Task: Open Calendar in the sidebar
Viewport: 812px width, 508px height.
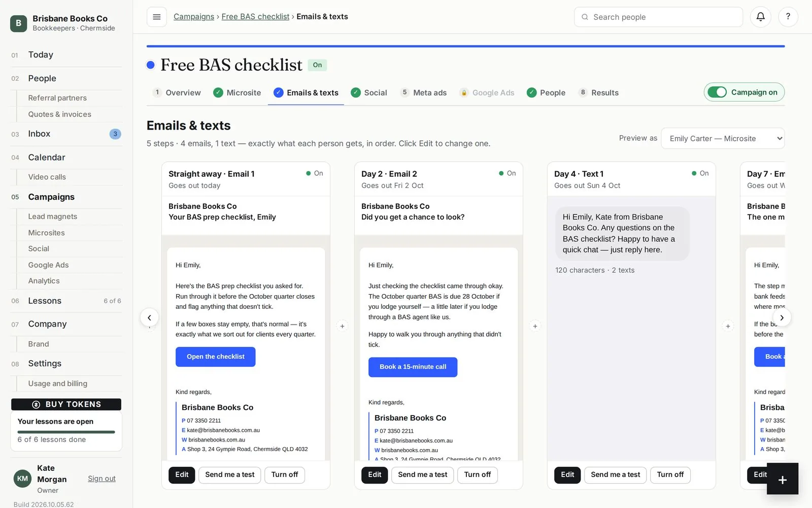Action: [x=66, y=157]
